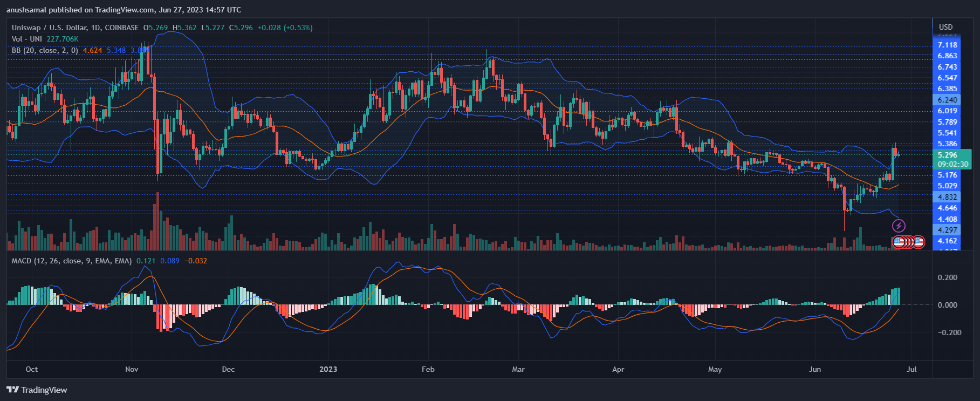Select the BB (20, close, 2, 0) legend
This screenshot has width=980, height=401.
[45, 50]
